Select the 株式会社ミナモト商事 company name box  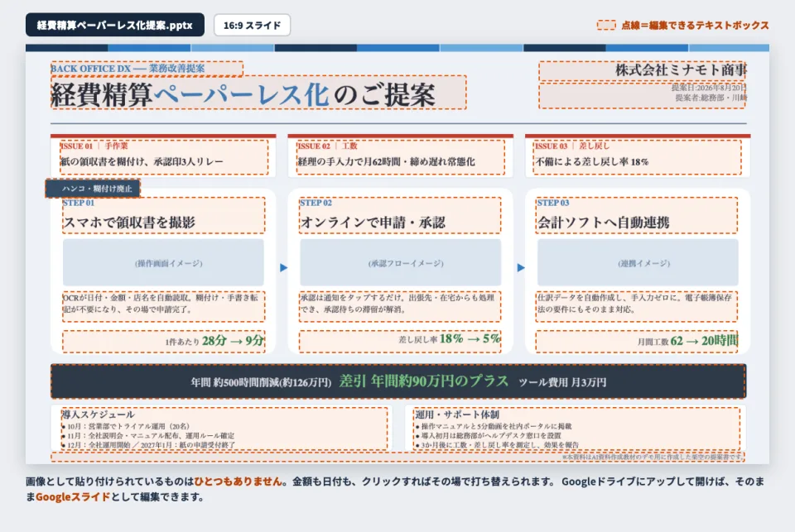point(643,71)
